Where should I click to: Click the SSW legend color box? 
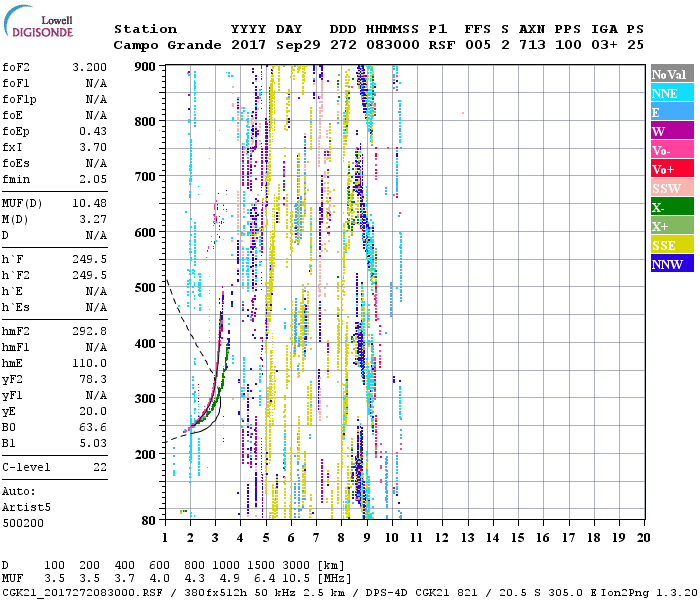(671, 188)
